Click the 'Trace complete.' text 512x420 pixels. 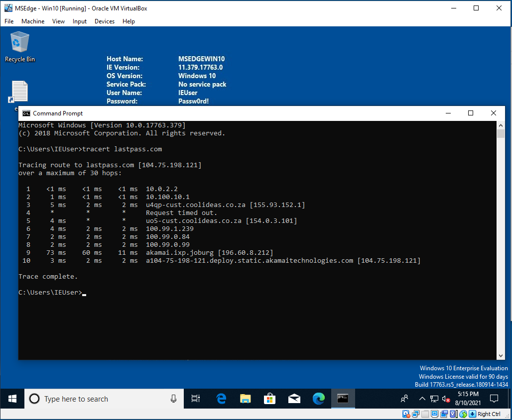pos(48,276)
